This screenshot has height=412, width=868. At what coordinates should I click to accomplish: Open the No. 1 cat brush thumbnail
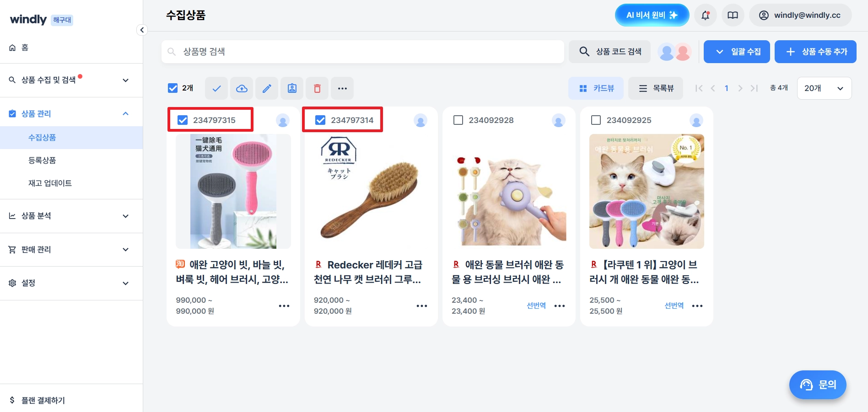(x=647, y=191)
